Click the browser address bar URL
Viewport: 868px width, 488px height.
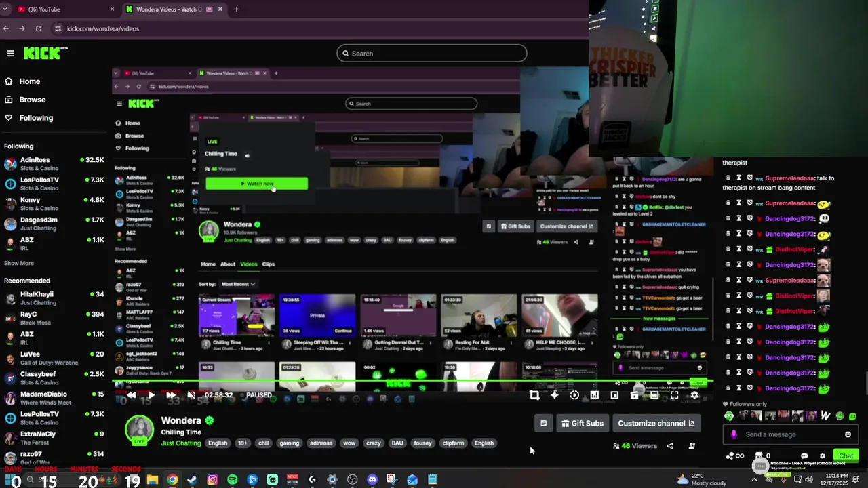click(103, 28)
